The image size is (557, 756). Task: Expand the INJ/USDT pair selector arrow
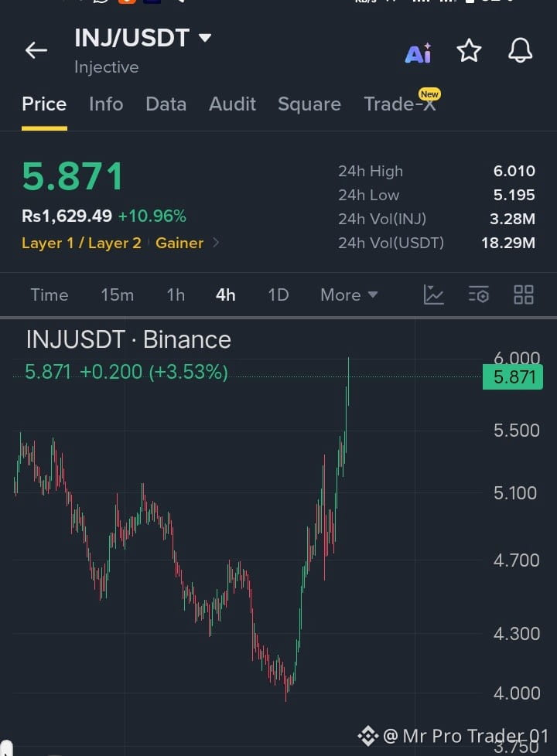click(x=205, y=38)
